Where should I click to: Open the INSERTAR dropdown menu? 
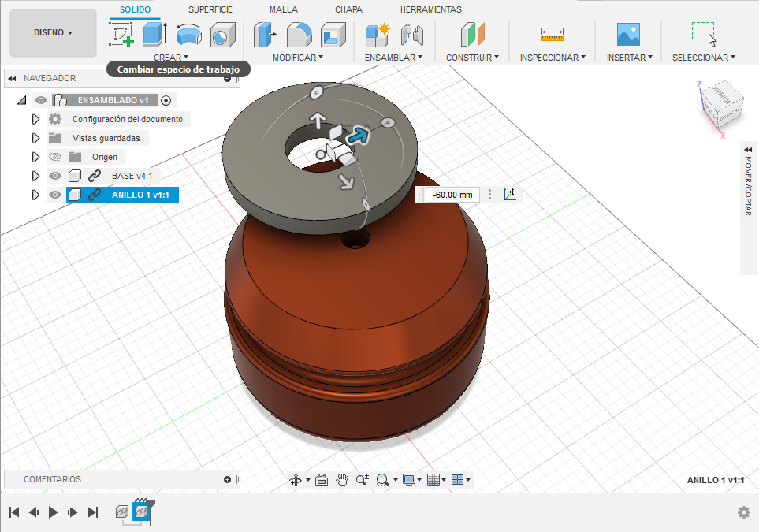[629, 58]
